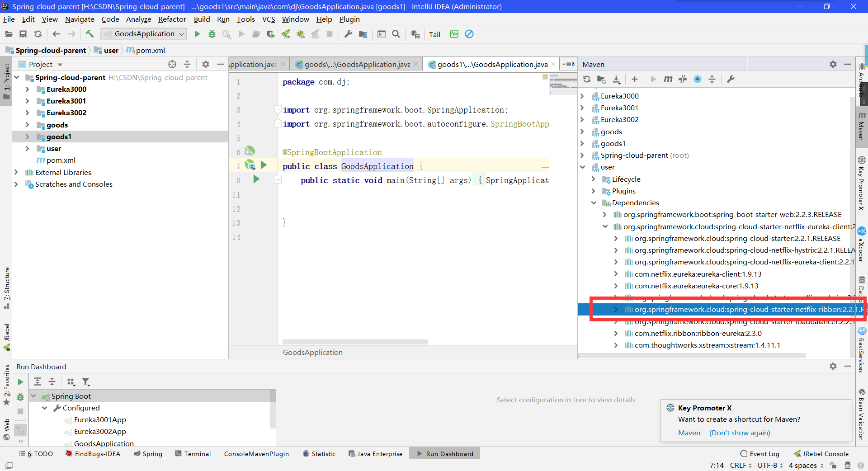Open Project panel gear settings
Viewport: 868px width, 471px height.
[x=206, y=64]
